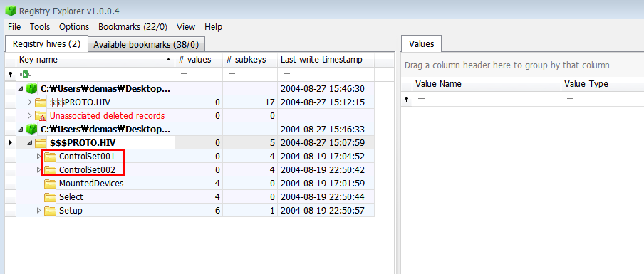Click filter row icon in hives grid
Screen dimensions: 644x274
pos(10,74)
